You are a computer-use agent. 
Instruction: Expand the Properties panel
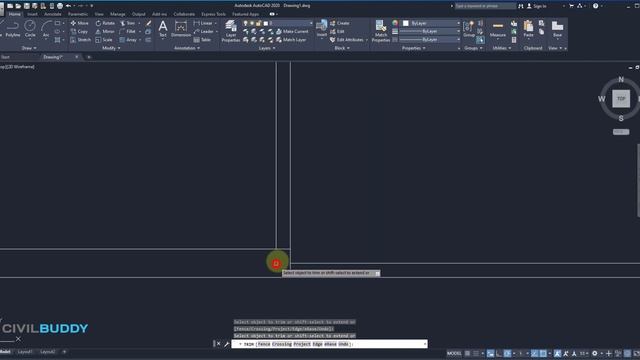click(413, 48)
